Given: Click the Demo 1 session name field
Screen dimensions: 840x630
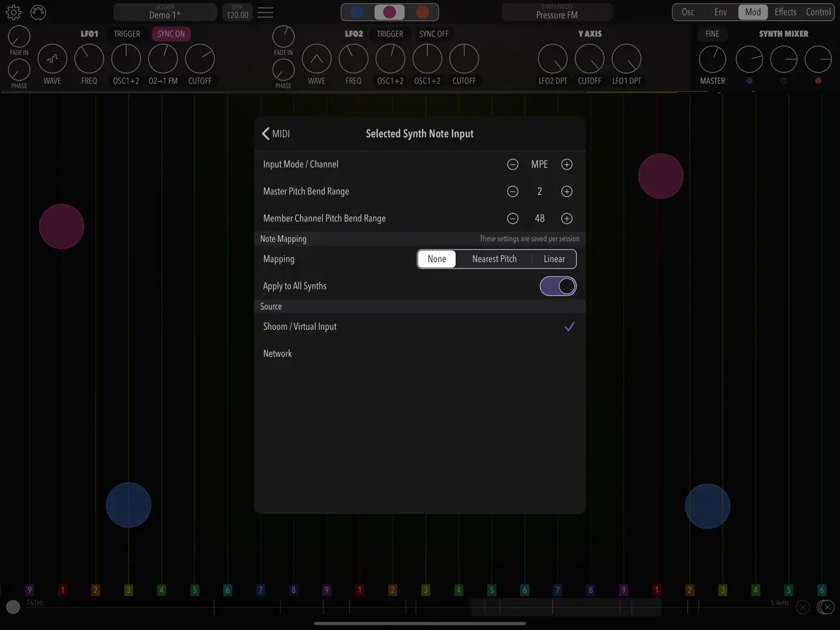Looking at the screenshot, I should pyautogui.click(x=164, y=12).
